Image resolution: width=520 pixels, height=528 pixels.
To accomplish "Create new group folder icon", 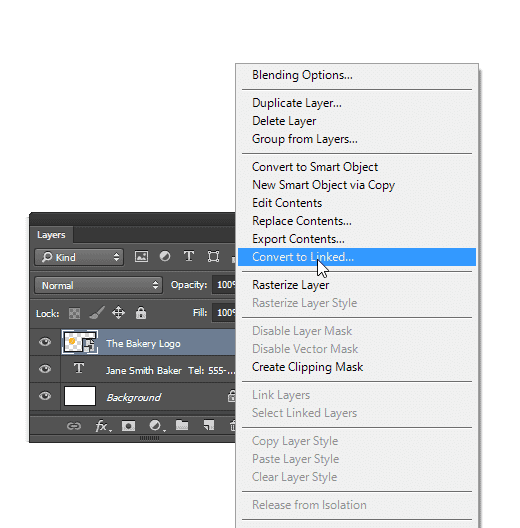I will coord(182,425).
